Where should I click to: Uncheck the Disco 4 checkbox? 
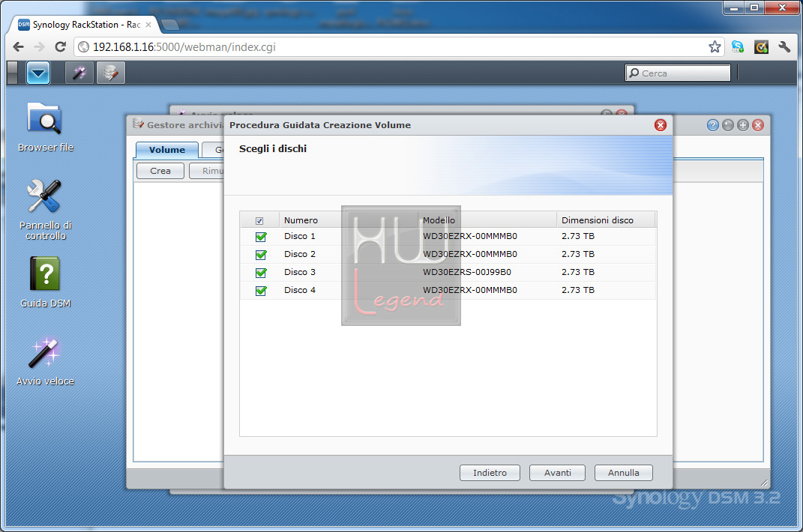[261, 290]
